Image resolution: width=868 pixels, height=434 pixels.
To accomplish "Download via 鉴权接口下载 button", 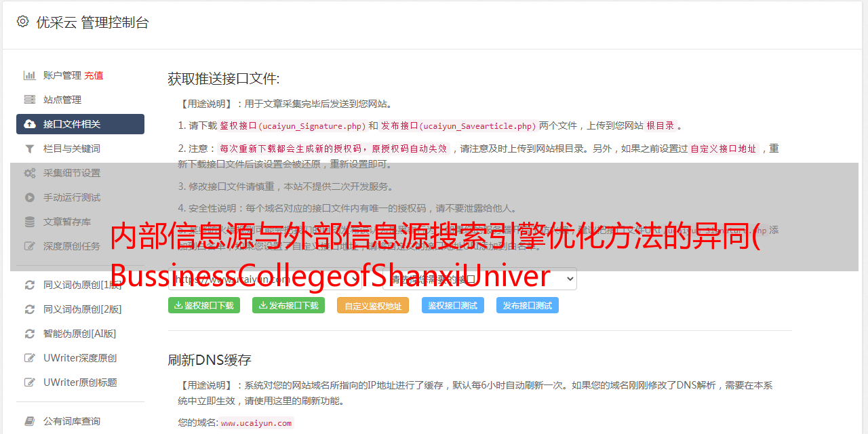I will click(205, 305).
